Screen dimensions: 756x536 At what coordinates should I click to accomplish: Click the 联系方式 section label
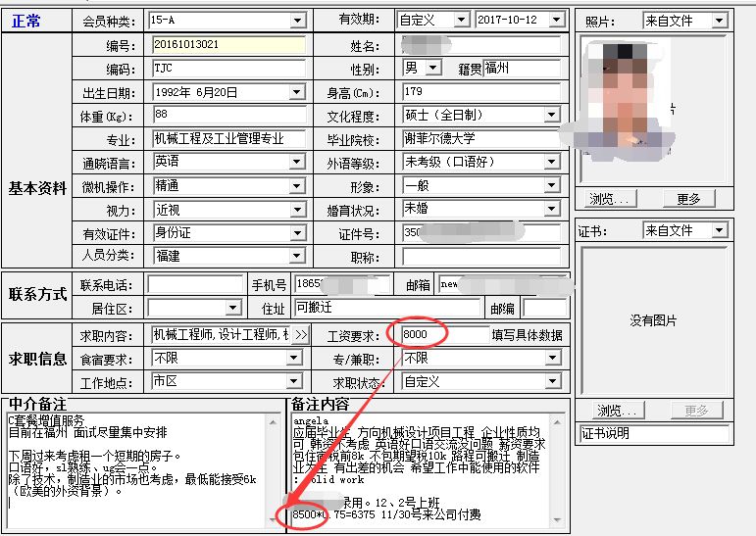click(x=37, y=294)
